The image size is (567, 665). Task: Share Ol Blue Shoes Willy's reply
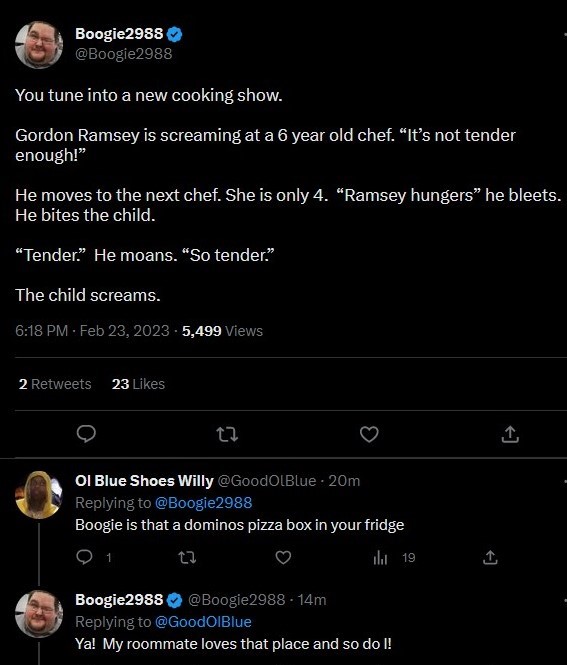tap(490, 557)
